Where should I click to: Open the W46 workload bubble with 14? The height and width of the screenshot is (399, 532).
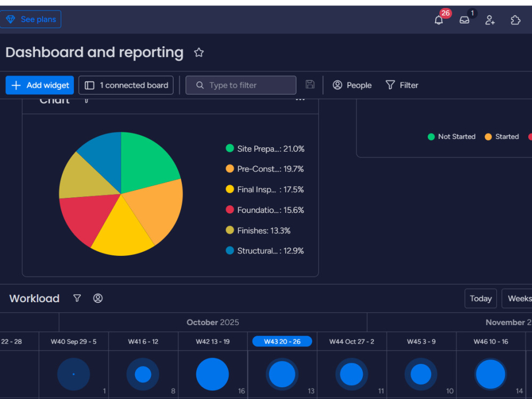point(491,374)
